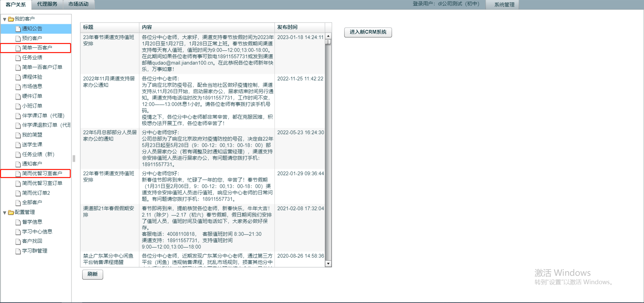This screenshot has height=303, width=644.
Task: Open 简而优智习室客户 tree item
Action: click(42, 174)
